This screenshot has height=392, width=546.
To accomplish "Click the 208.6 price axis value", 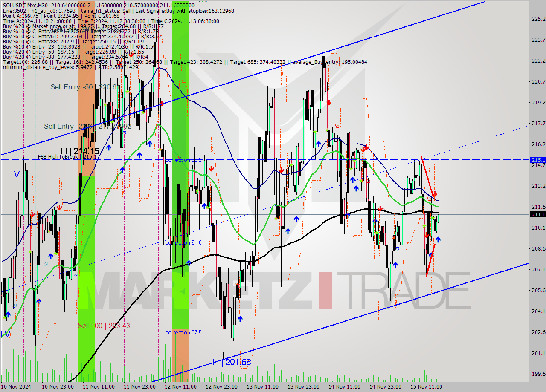I will 538,249.
